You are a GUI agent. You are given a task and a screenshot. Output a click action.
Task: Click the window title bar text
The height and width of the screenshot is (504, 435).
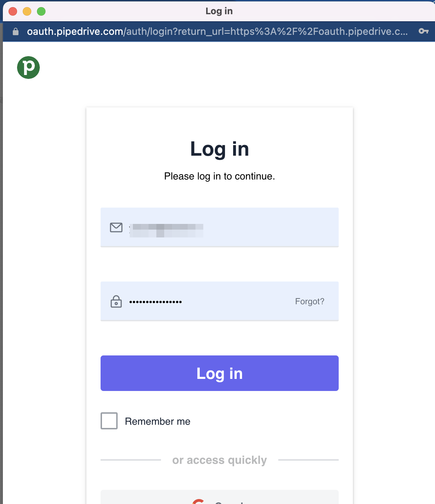219,11
